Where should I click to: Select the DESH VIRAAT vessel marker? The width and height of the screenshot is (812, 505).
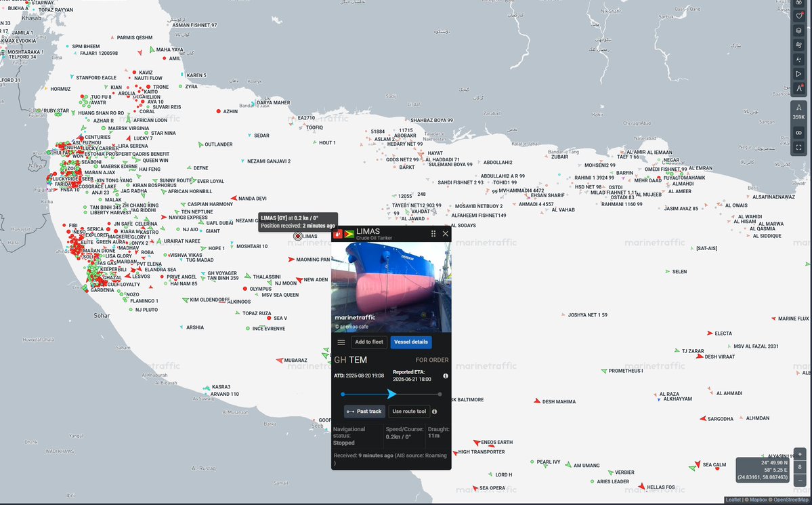pos(700,357)
